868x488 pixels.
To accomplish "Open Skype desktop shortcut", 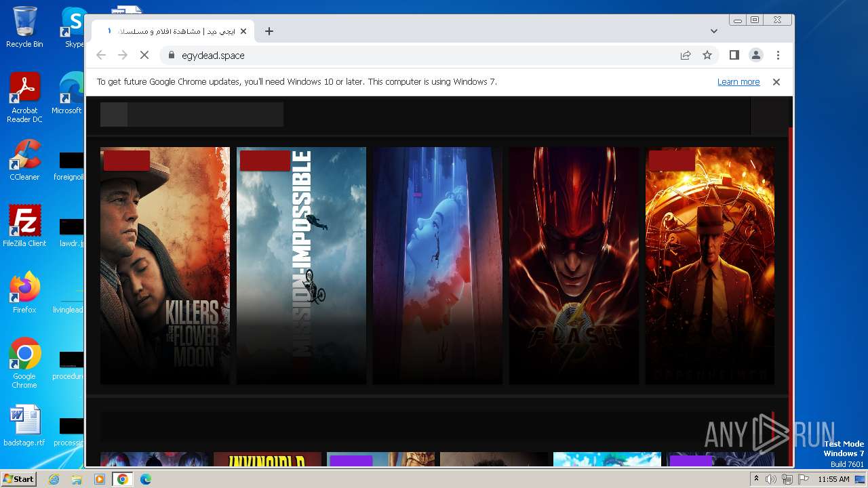I will coord(73,27).
